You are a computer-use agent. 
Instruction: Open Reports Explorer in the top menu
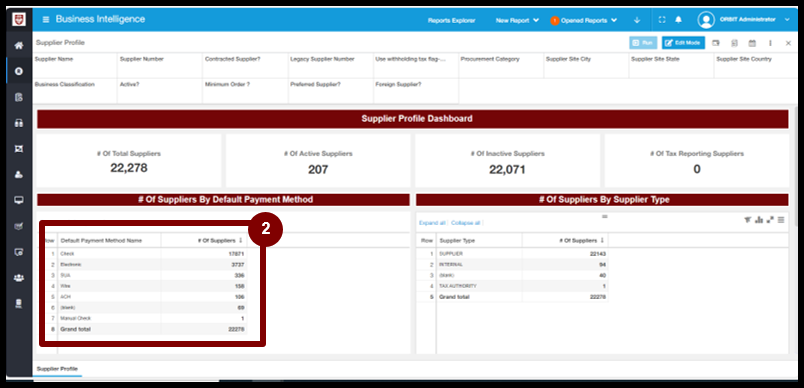pyautogui.click(x=451, y=21)
